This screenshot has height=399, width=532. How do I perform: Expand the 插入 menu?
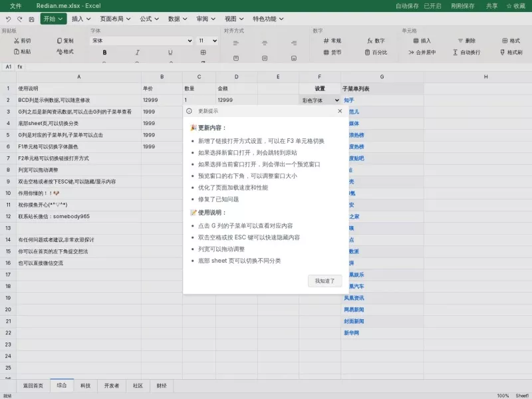pyautogui.click(x=81, y=19)
